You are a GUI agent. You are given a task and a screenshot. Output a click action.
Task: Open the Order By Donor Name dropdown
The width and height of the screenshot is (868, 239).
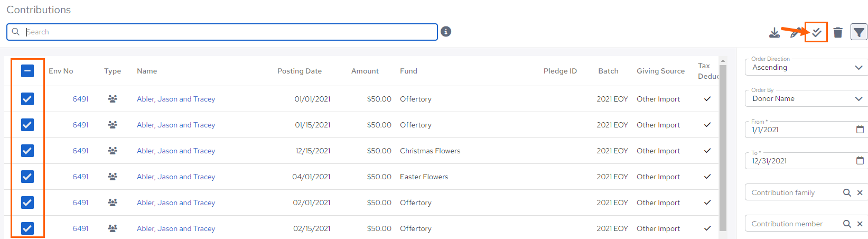(806, 99)
